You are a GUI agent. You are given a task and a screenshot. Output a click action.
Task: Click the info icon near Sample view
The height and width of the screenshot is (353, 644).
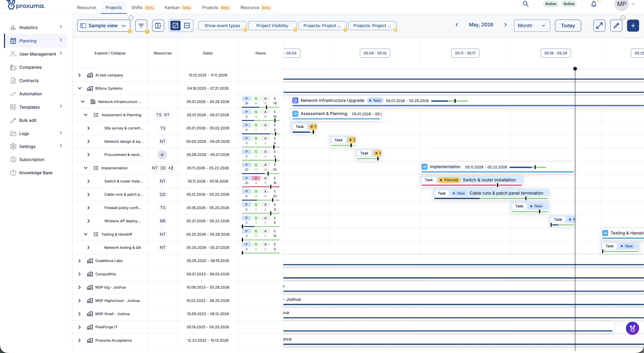click(131, 18)
